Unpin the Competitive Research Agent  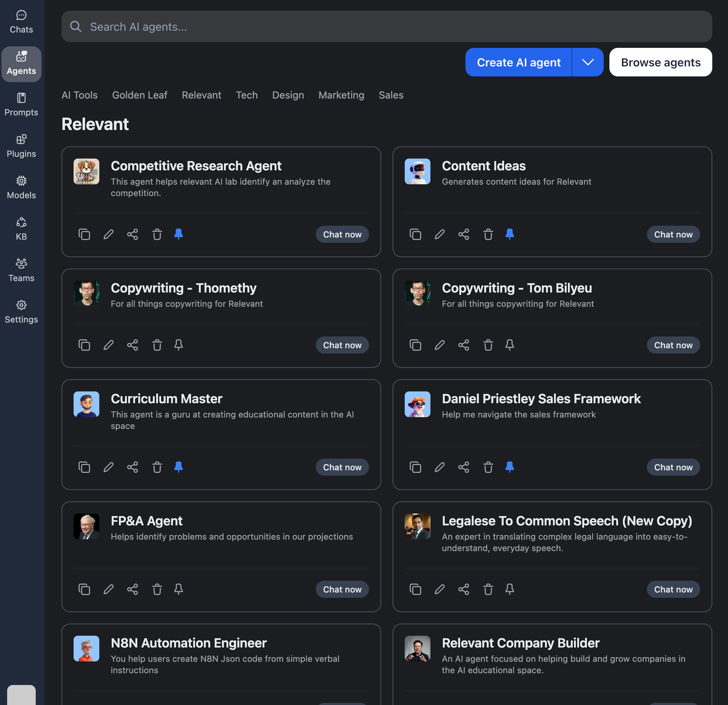coord(179,234)
